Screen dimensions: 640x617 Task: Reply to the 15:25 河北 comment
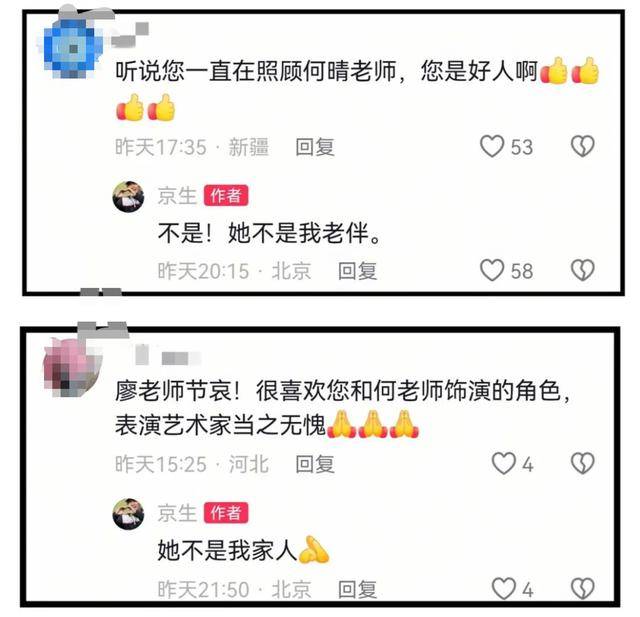tap(315, 464)
